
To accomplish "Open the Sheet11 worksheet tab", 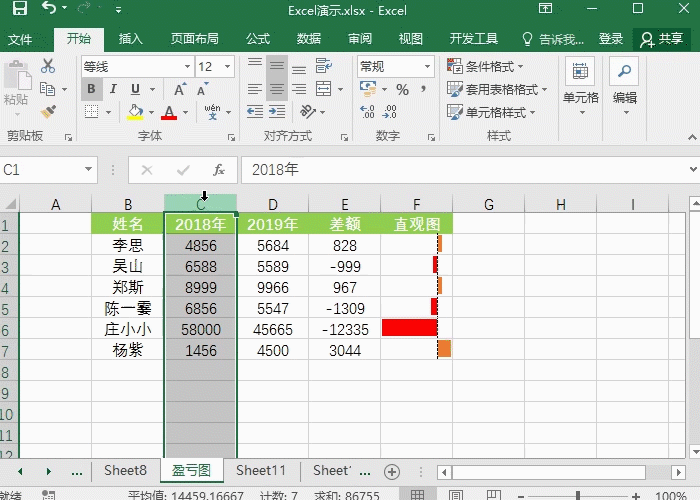I will click(261, 471).
